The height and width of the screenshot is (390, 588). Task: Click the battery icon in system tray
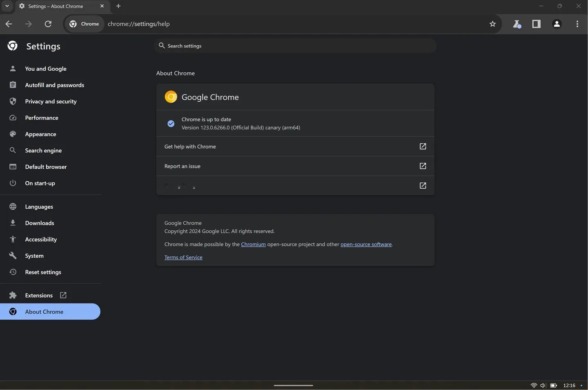click(554, 386)
